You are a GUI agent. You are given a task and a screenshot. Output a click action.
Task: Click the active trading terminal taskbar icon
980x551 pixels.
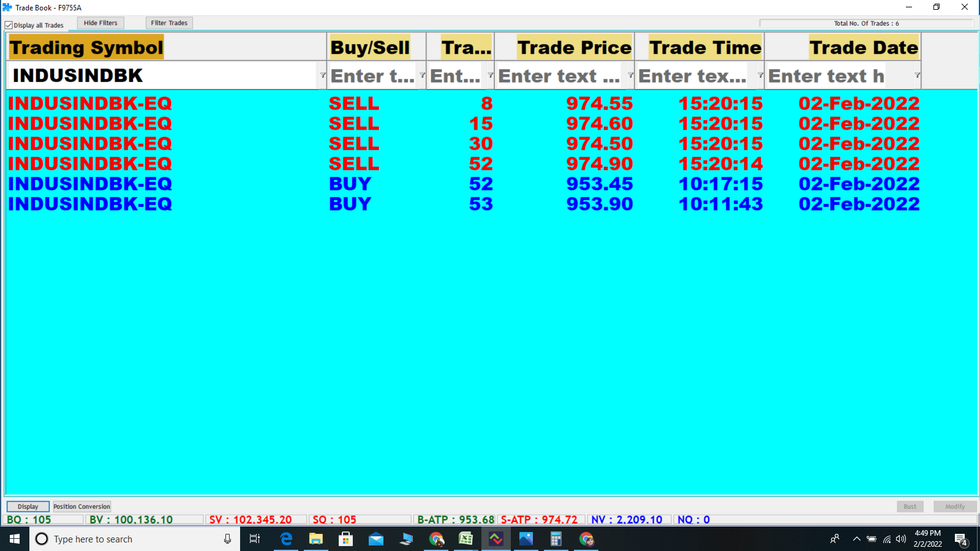coord(496,539)
